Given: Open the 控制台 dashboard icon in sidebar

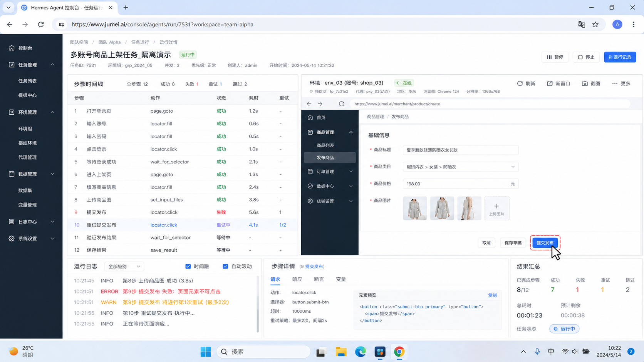Looking at the screenshot, I should coord(12,48).
